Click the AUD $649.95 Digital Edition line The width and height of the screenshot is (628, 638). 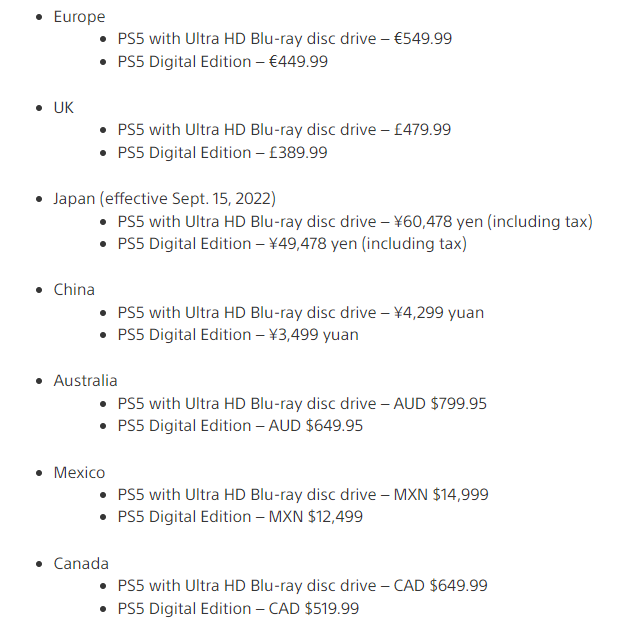(x=240, y=426)
